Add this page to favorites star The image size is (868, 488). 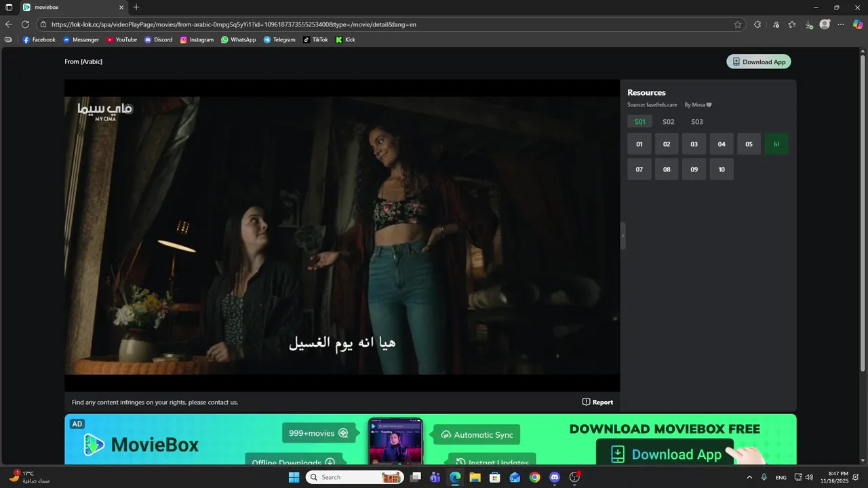738,24
